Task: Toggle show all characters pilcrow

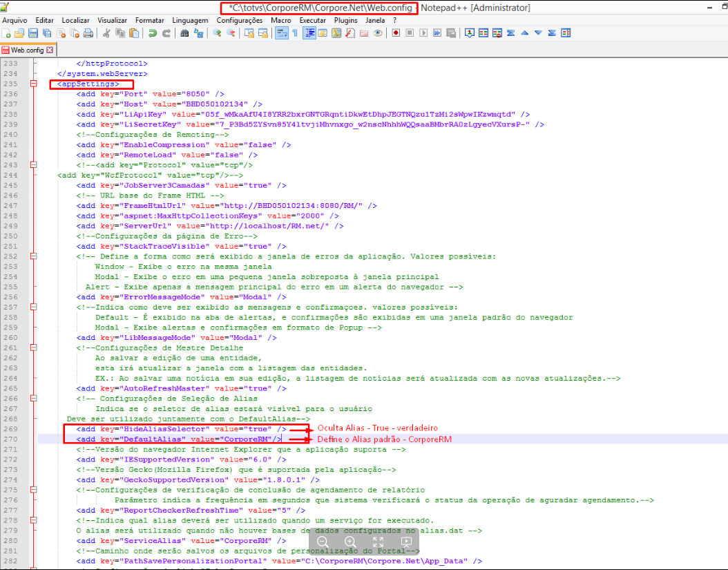Action: tap(295, 33)
